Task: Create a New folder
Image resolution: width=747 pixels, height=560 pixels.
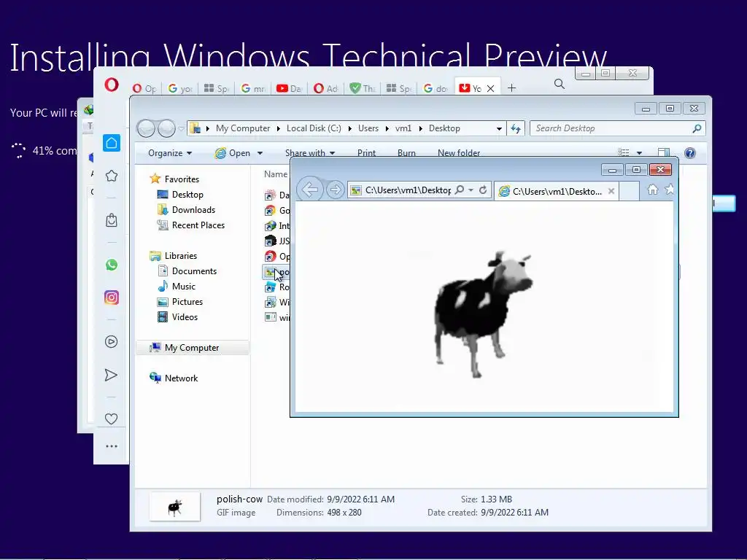Action: coord(459,153)
